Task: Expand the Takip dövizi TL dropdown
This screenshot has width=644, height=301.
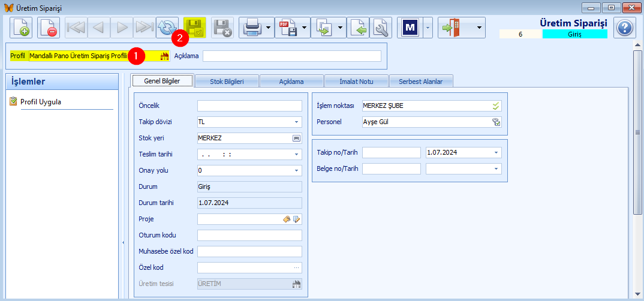Action: 297,122
